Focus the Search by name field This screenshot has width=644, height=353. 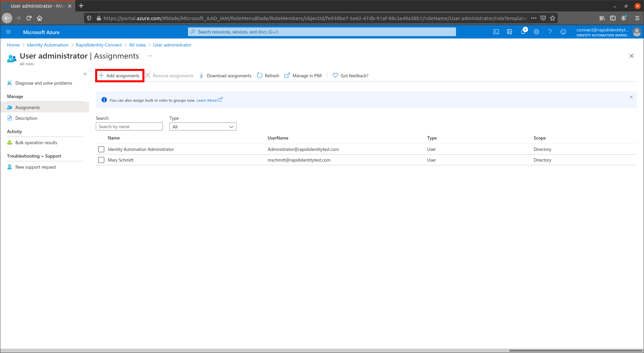[x=129, y=126]
